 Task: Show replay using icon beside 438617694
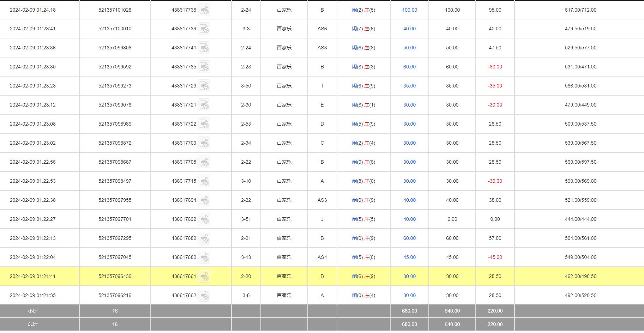click(204, 200)
